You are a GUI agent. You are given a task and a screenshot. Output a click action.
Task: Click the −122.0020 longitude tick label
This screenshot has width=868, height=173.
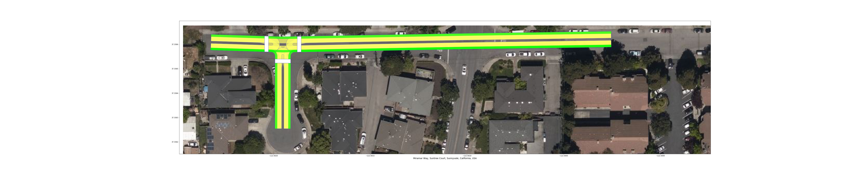click(x=273, y=156)
